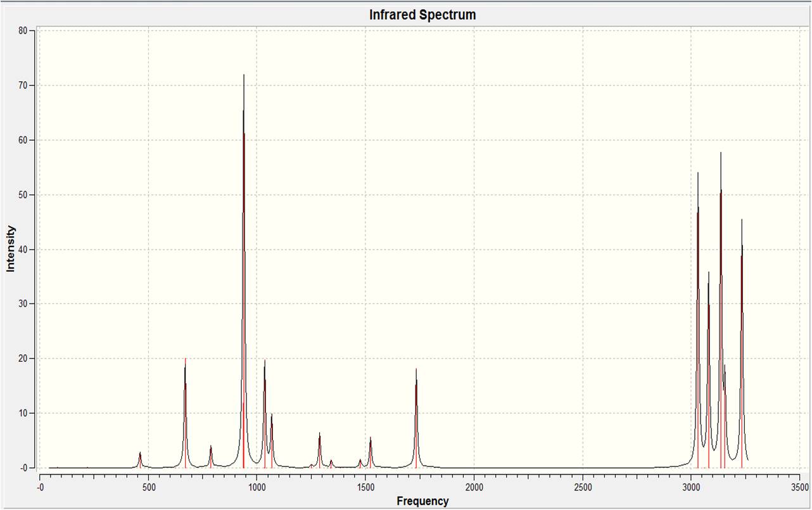Click the 3000 tick label on frequency axis

692,487
